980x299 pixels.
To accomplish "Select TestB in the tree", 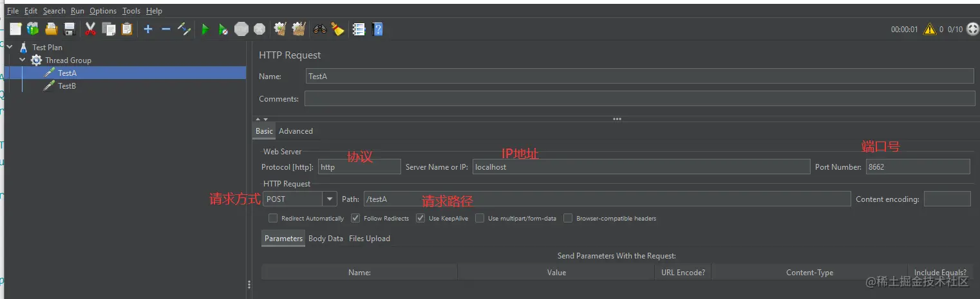I will coord(67,86).
